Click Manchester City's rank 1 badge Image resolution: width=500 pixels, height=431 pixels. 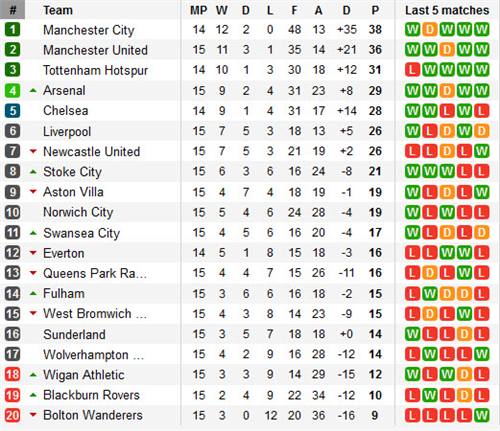tap(12, 29)
